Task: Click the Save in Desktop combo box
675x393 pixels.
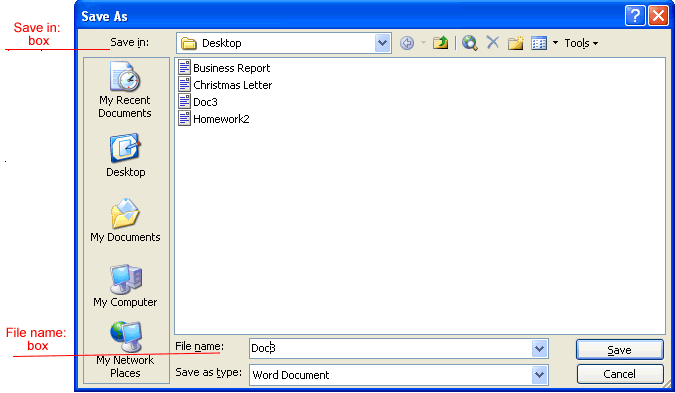Action: coord(284,43)
